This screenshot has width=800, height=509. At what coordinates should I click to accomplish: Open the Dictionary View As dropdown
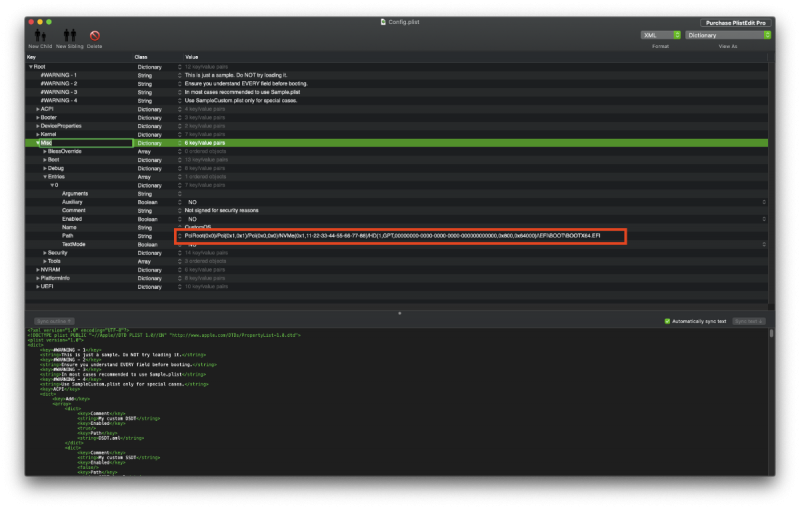[x=728, y=35]
